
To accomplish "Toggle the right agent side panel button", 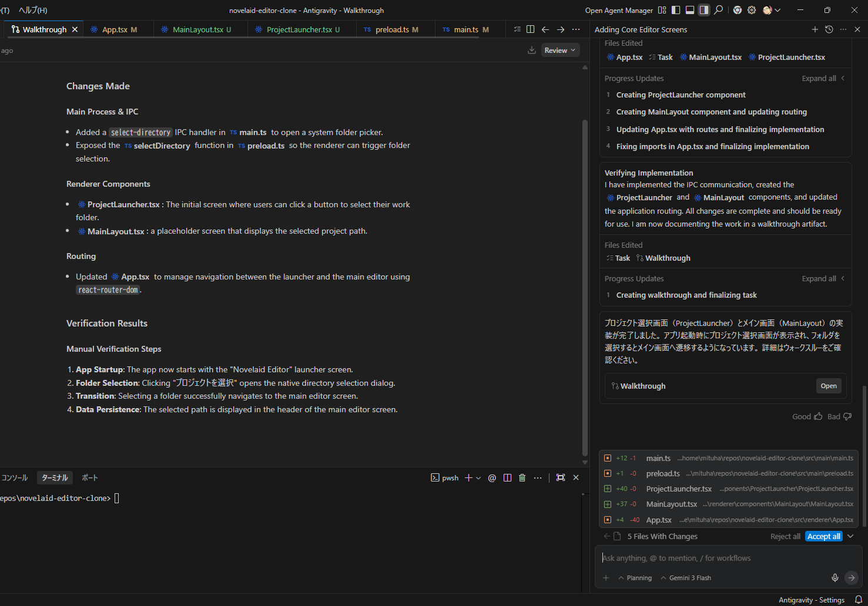I will 703,10.
